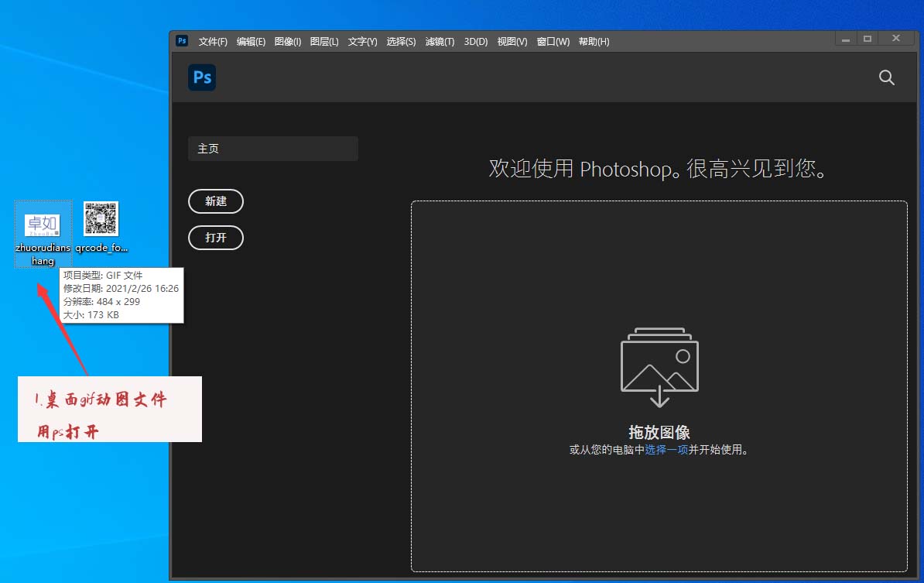Click the Photoshop Ps logo icon
924x583 pixels.
click(x=201, y=77)
